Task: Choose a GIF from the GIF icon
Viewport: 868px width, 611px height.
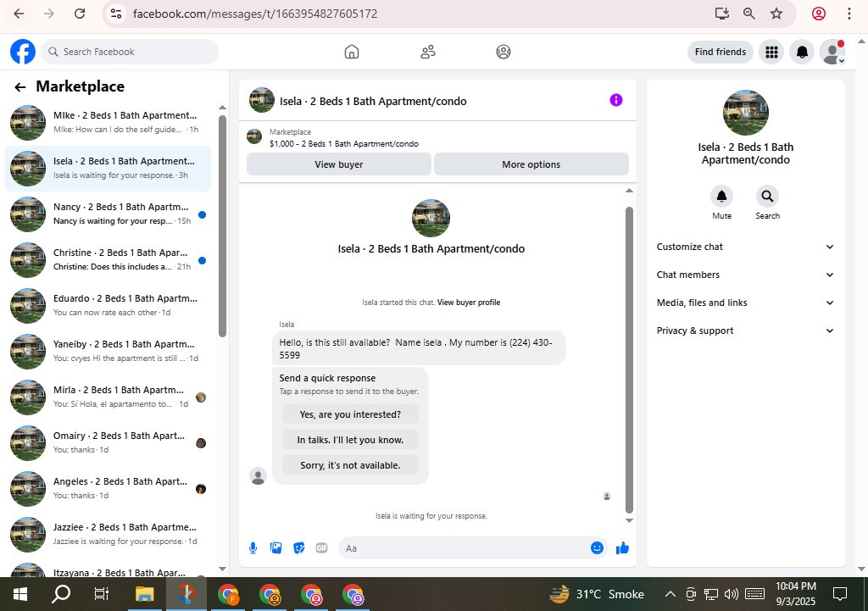Action: pos(321,548)
